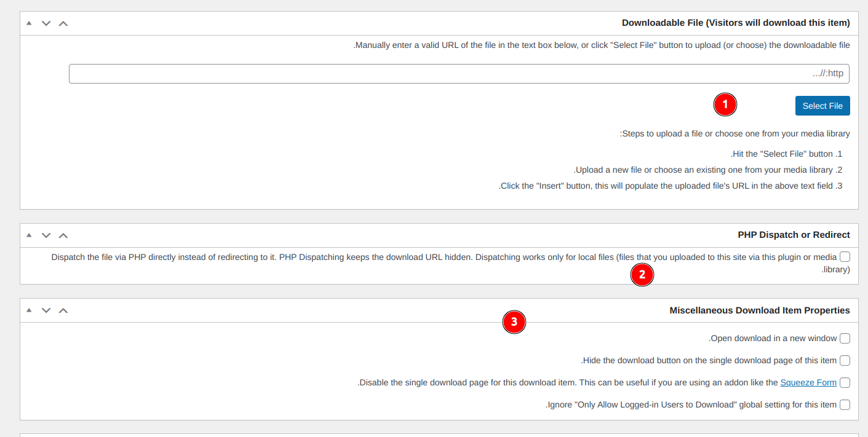Toggle 'Disable the single download page' checkbox
The height and width of the screenshot is (437, 868).
click(x=845, y=383)
